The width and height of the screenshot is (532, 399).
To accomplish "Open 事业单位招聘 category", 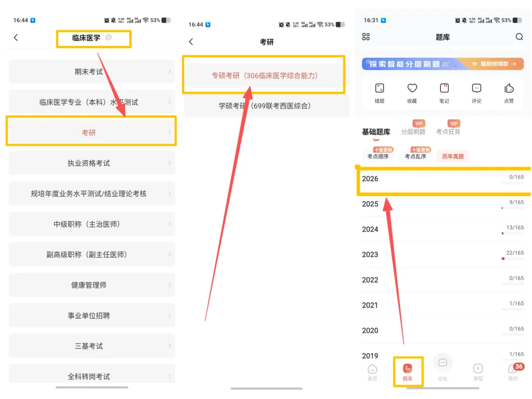I will click(92, 316).
